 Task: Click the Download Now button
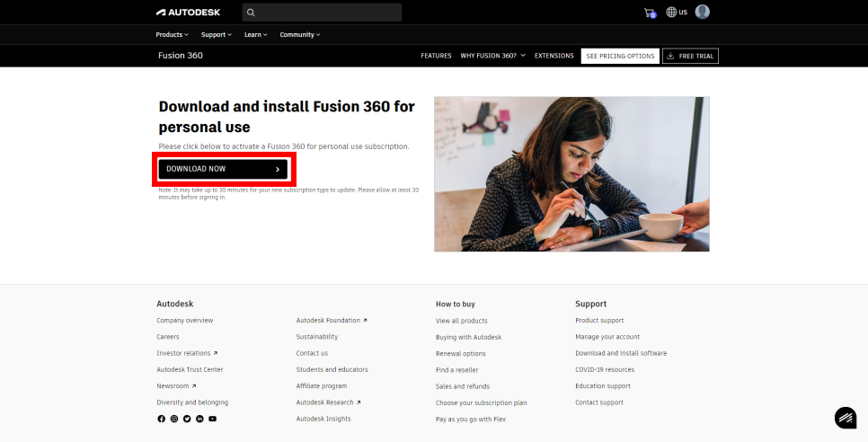click(x=223, y=169)
